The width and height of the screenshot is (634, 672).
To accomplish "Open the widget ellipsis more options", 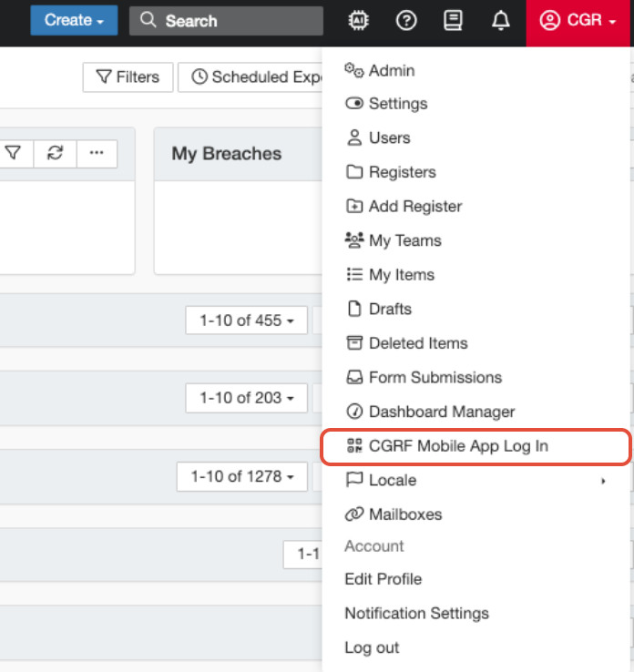I will tap(97, 153).
